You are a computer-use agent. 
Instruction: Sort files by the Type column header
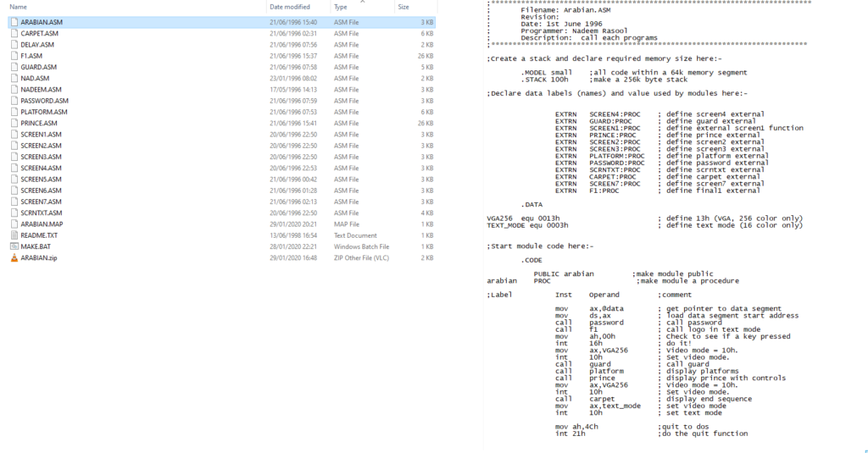(341, 7)
